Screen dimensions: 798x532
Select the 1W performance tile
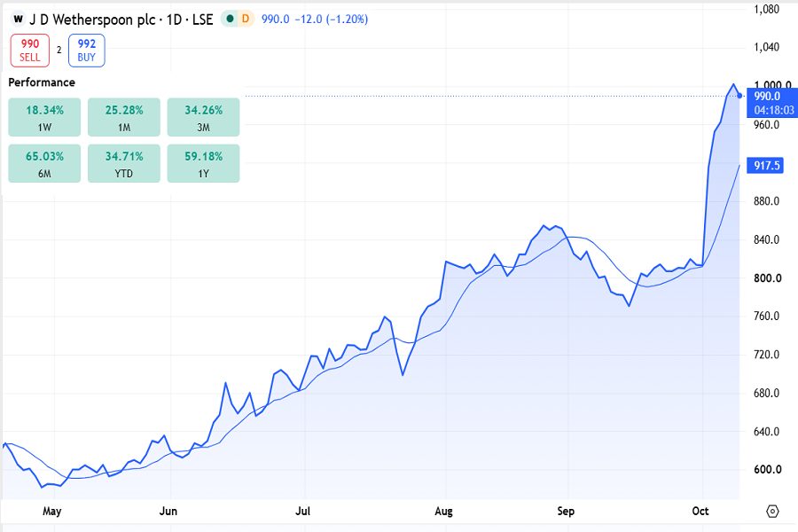pyautogui.click(x=44, y=117)
